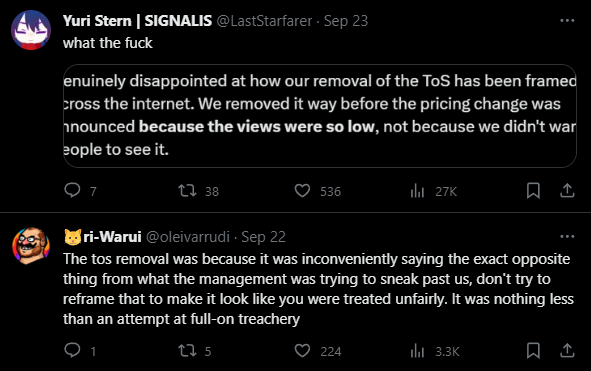The image size is (591, 371).
Task: Open more options on Yuri Stern's tweet
Action: click(567, 20)
